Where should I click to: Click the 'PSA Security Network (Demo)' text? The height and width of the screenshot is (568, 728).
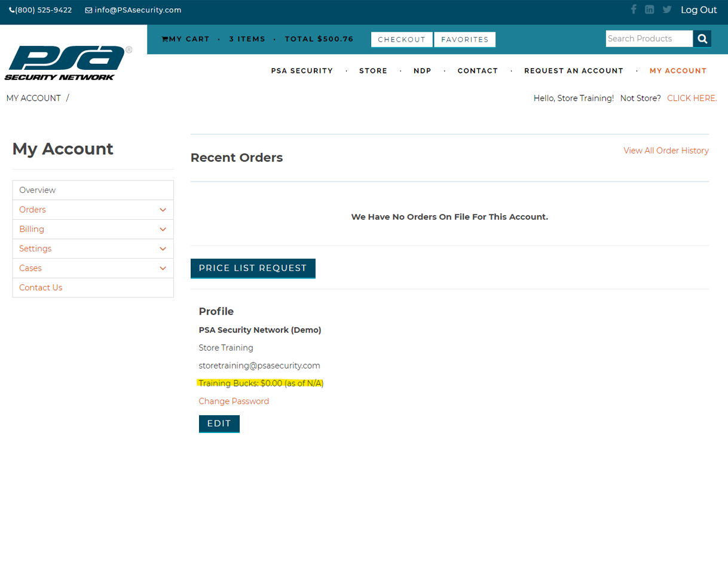pyautogui.click(x=260, y=330)
